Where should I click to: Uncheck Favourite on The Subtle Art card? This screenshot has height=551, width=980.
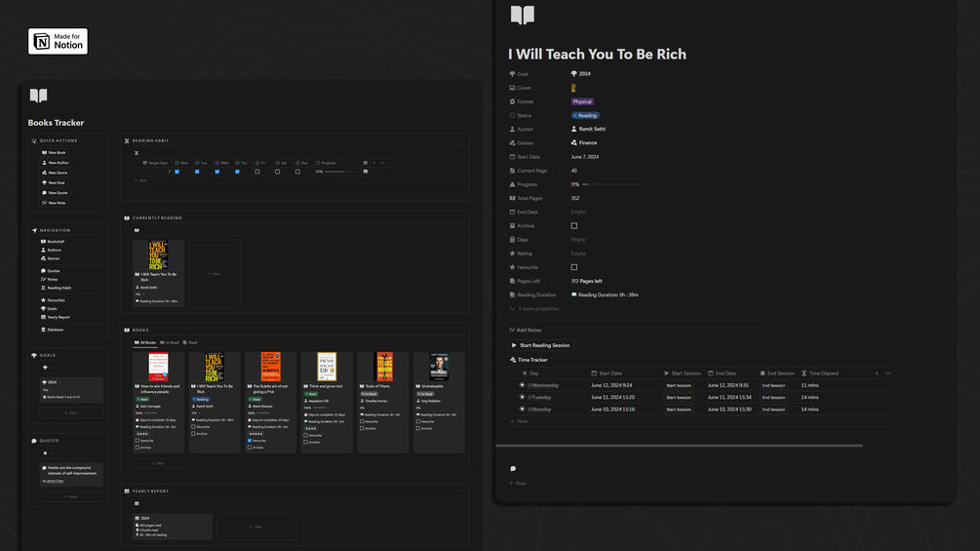coord(250,441)
